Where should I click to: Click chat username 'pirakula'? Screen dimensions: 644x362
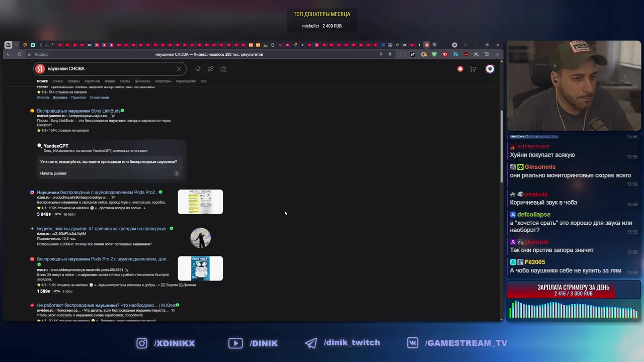[536, 194]
